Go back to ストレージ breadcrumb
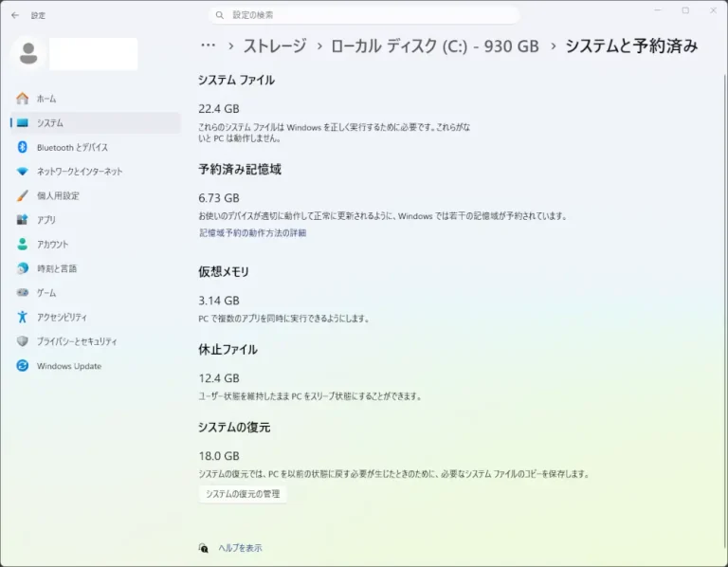 coord(275,46)
